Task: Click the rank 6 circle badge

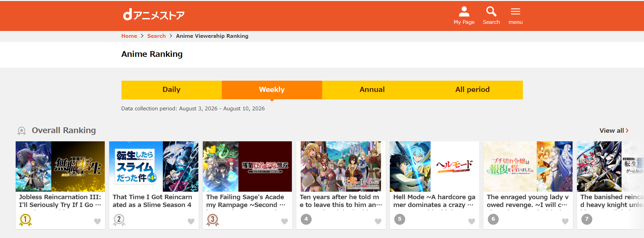Action: coord(493,219)
